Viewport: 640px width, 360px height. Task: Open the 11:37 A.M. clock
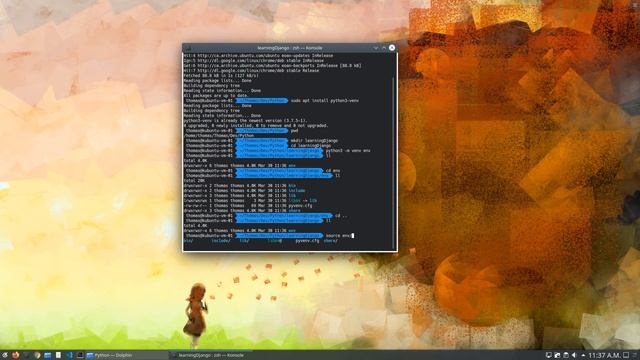pyautogui.click(x=604, y=356)
